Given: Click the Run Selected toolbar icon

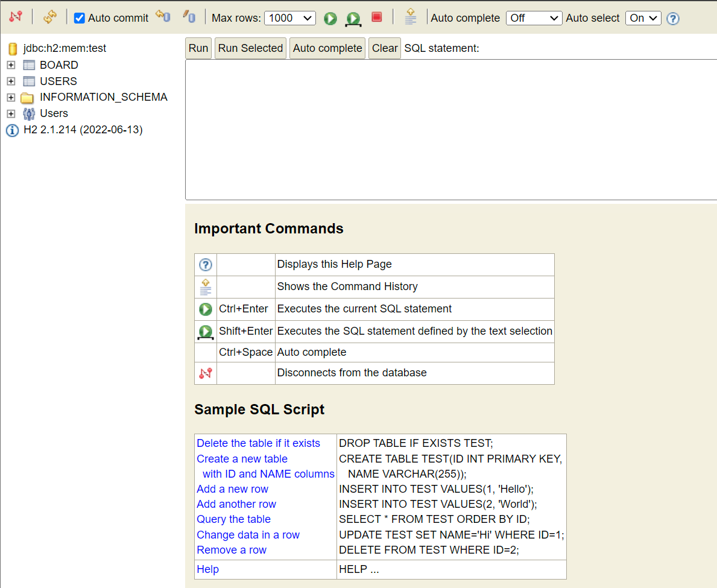Looking at the screenshot, I should coord(353,19).
